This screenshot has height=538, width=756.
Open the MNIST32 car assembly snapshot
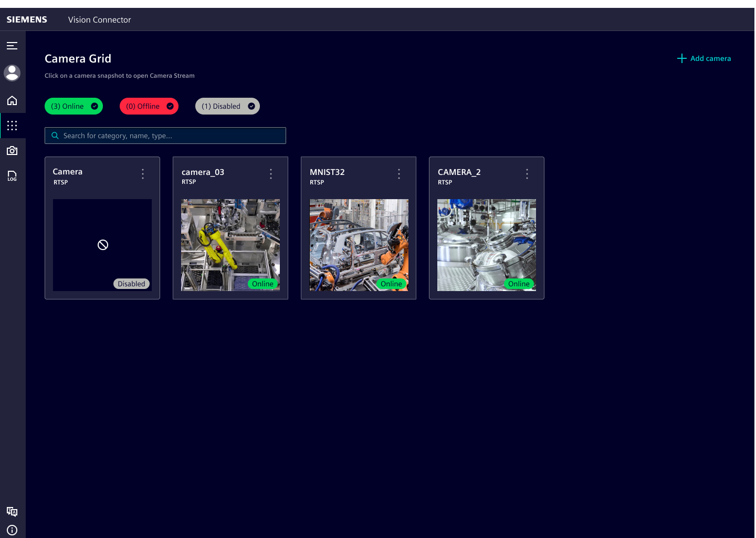click(359, 245)
